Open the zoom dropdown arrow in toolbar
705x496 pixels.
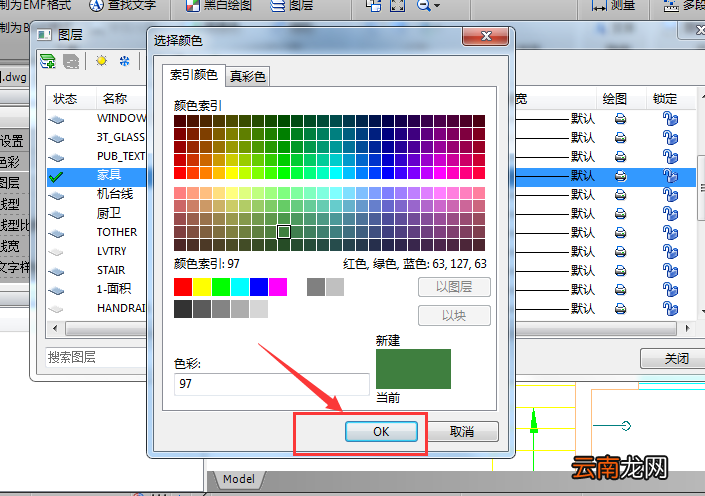click(x=437, y=6)
